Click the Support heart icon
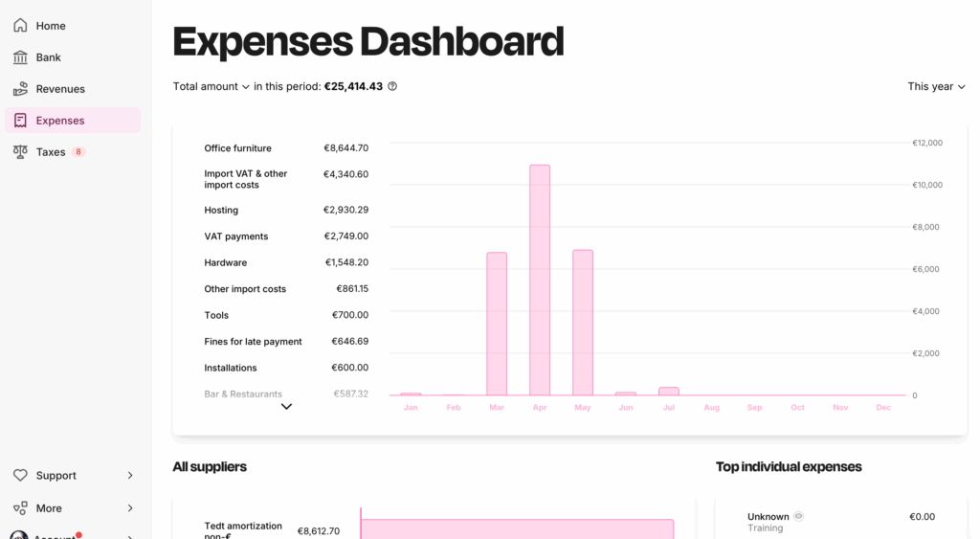This screenshot has width=980, height=539. (20, 476)
